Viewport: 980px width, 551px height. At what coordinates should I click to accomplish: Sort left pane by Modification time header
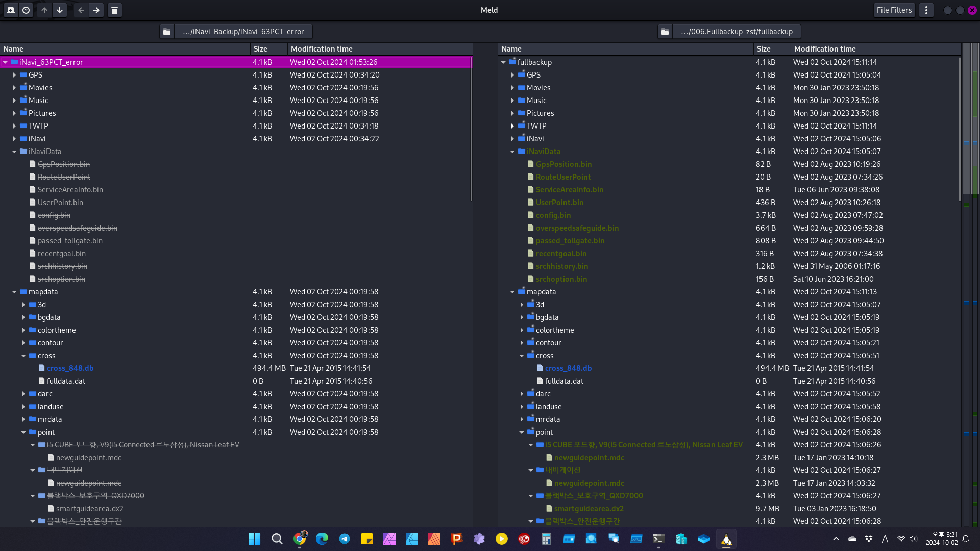pyautogui.click(x=322, y=49)
